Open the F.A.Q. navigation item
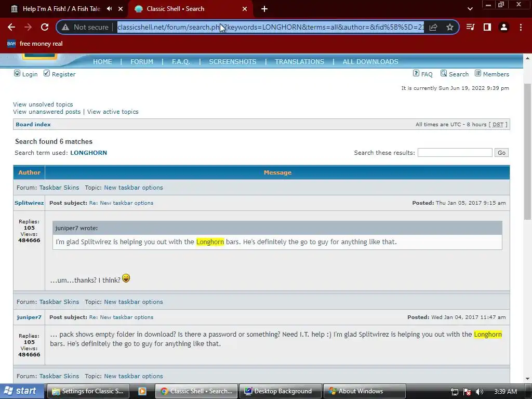This screenshot has height=399, width=532. (181, 62)
